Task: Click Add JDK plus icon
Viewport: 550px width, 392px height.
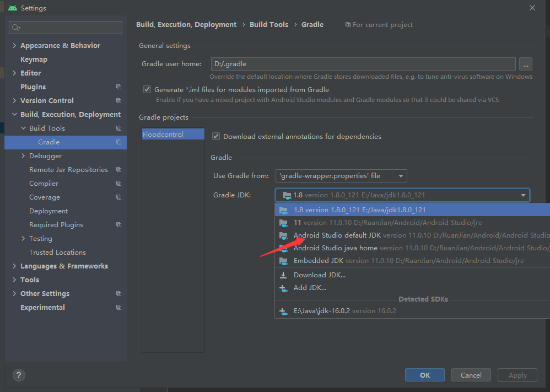Action: point(283,287)
